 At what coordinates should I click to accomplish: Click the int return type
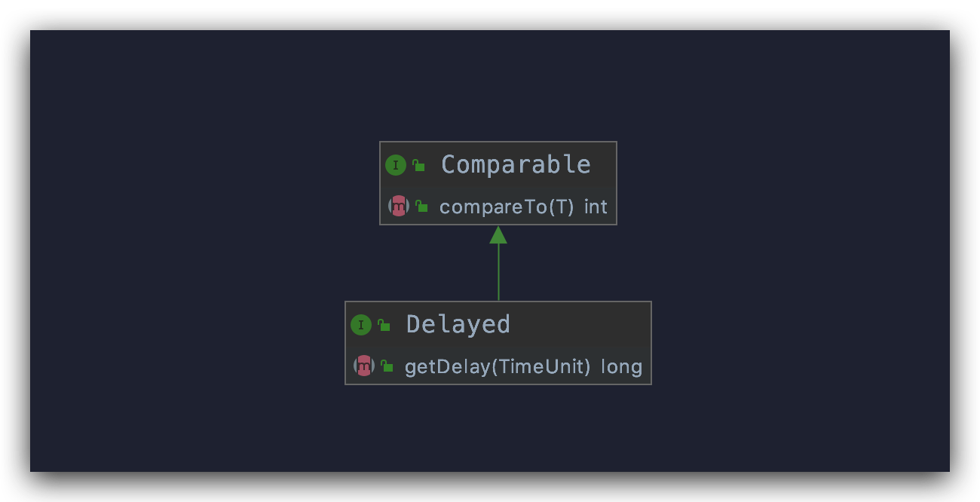(596, 207)
